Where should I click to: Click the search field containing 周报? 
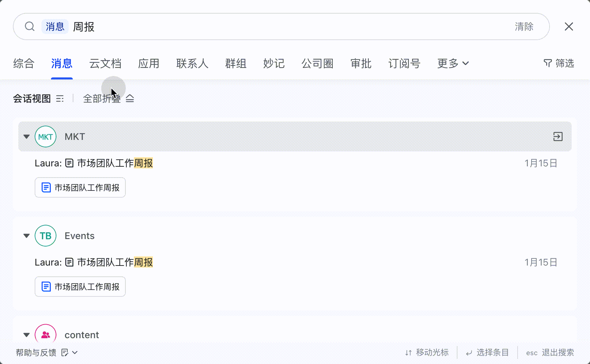click(x=281, y=26)
